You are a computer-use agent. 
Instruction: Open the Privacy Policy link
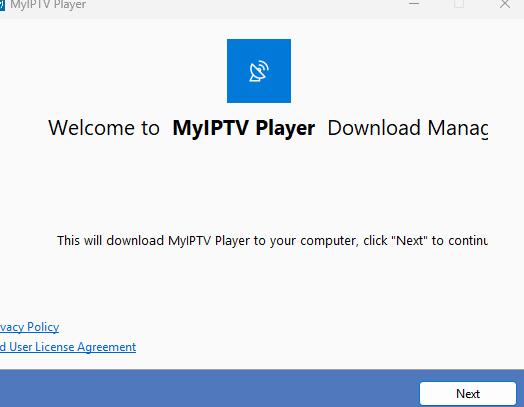pyautogui.click(x=29, y=327)
